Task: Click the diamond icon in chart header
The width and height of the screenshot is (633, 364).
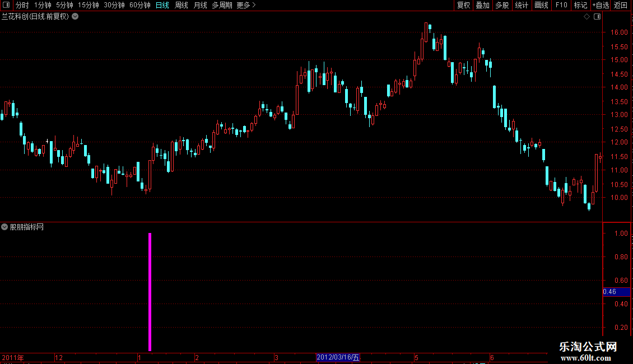Action: click(587, 17)
